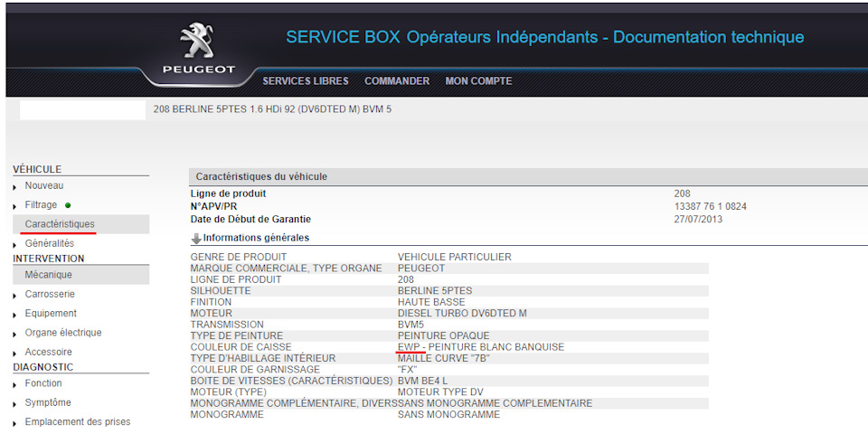
Task: Click the SANS MONOGRAMME value in last row
Action: click(x=449, y=415)
